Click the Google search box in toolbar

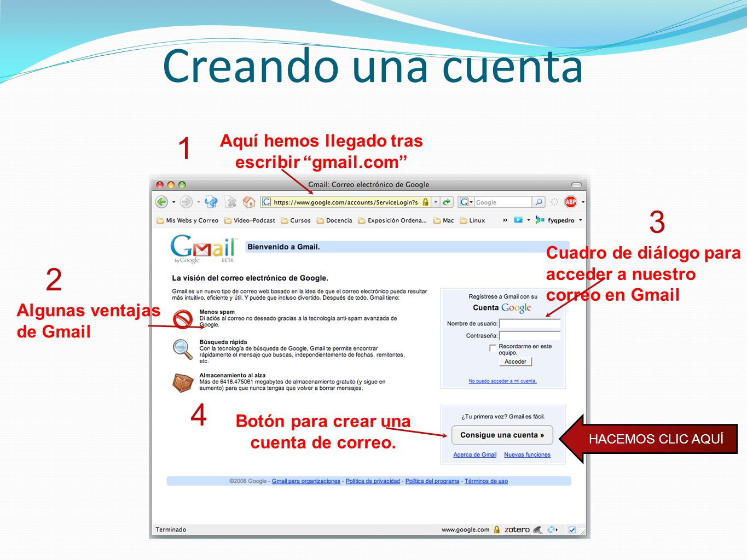pos(503,202)
